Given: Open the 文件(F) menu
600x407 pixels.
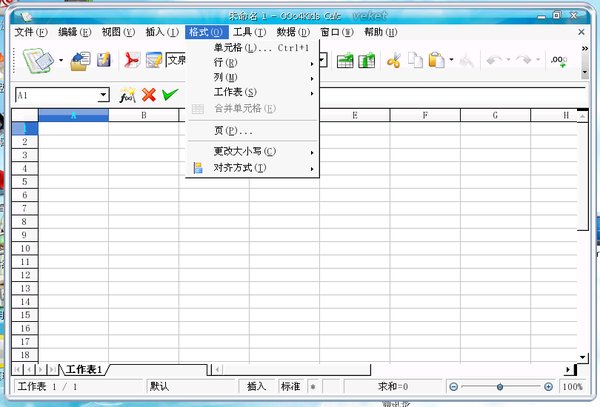Looking at the screenshot, I should tap(31, 32).
